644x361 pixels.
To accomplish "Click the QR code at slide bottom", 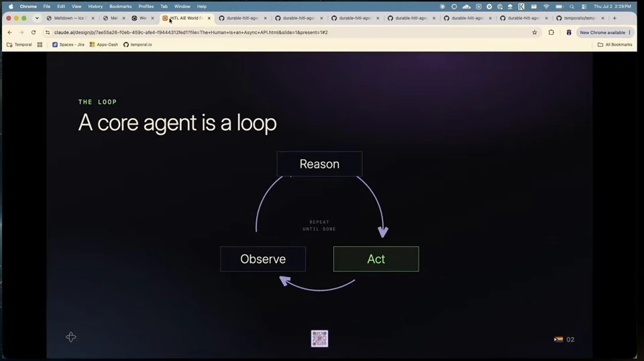I will [x=319, y=339].
